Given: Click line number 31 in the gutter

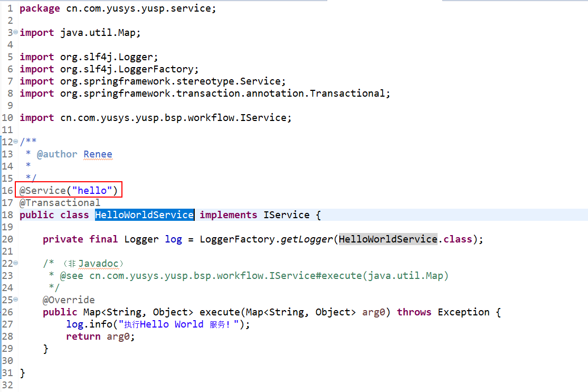Looking at the screenshot, I should coord(7,373).
